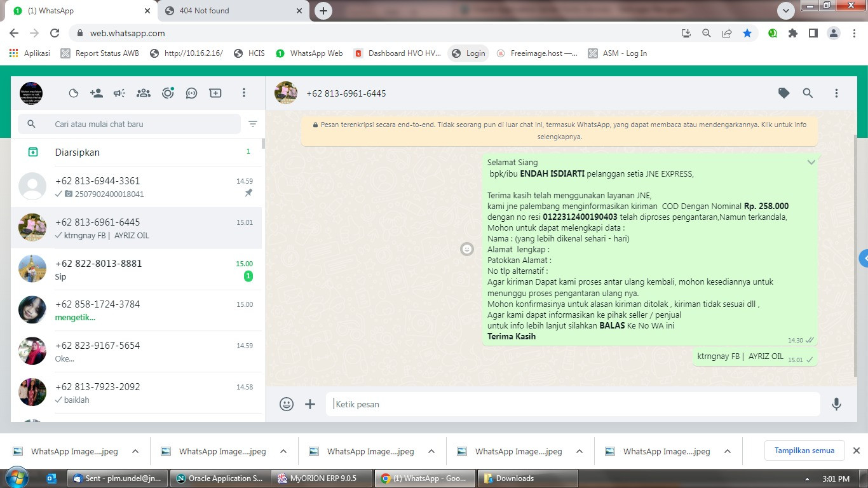Open the Chrome three-dot menu
This screenshot has height=488, width=868.
855,33
